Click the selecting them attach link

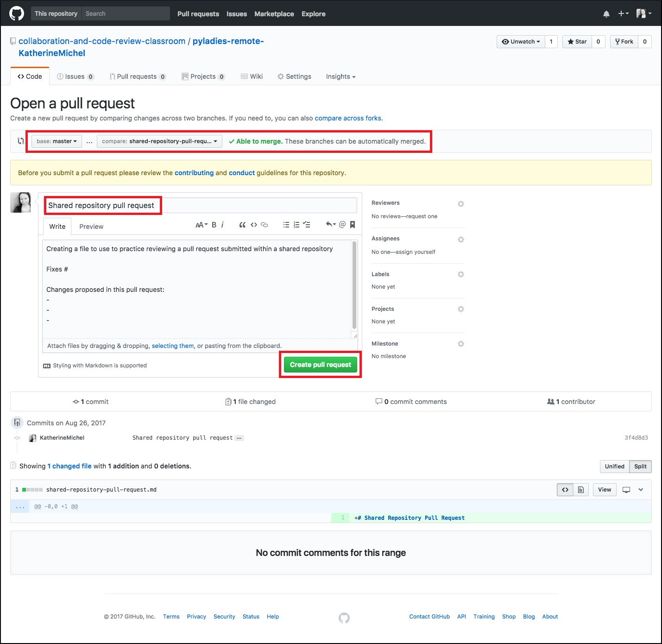pos(173,346)
